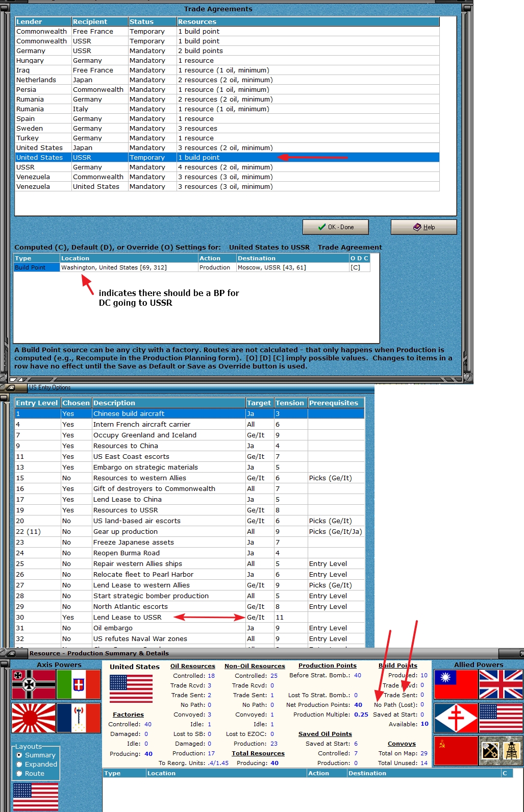Click the Total Resources heading
The image size is (524, 812).
[258, 753]
